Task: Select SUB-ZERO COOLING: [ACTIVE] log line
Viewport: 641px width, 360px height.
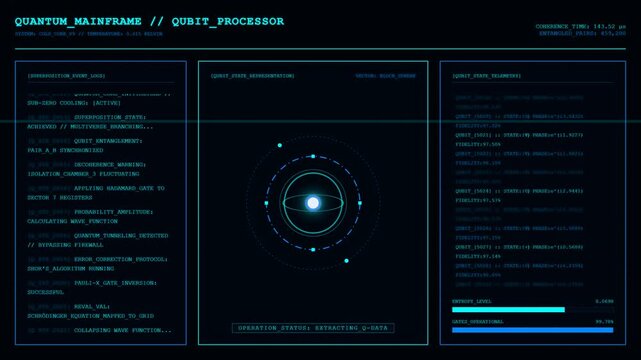Action: coord(74,103)
